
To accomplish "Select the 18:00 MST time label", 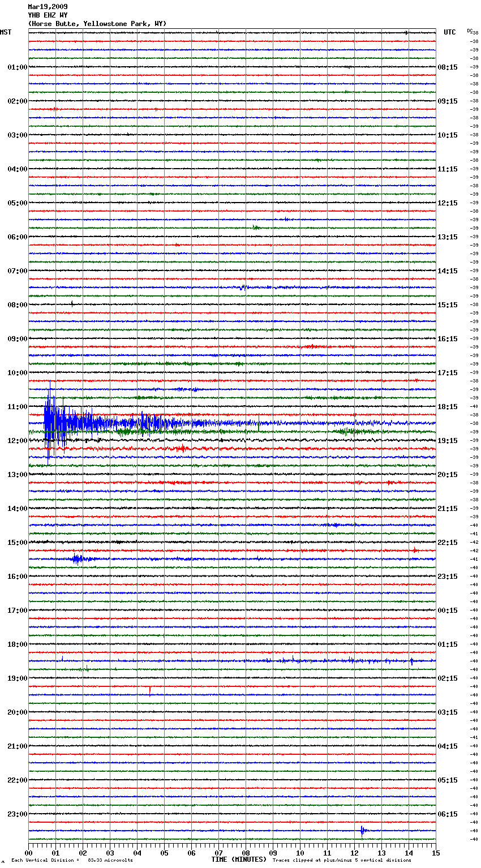I will click(17, 644).
